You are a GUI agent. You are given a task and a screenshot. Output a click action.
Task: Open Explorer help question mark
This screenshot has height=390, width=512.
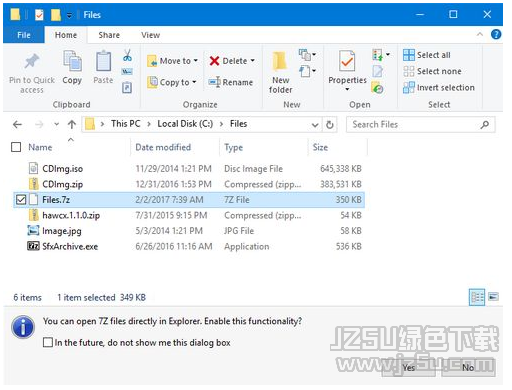coord(496,34)
